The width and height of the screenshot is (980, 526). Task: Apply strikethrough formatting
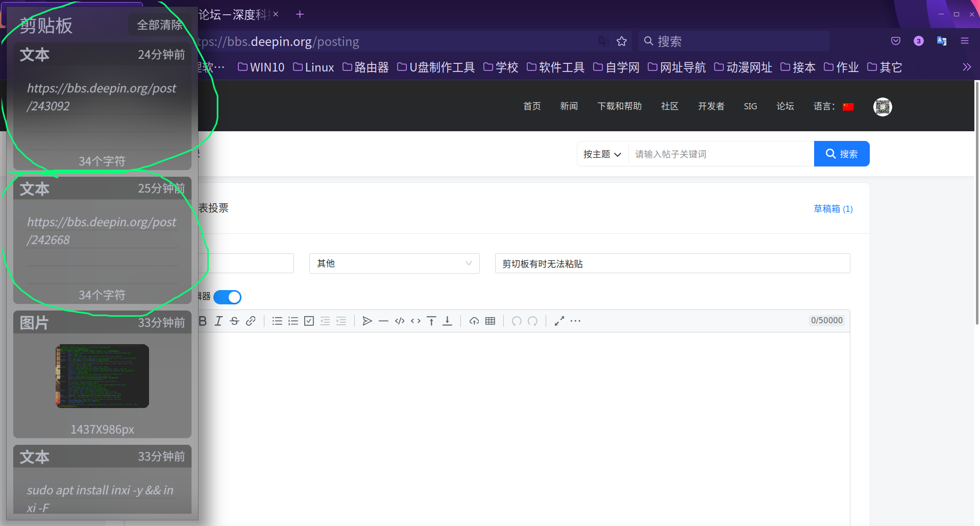234,321
